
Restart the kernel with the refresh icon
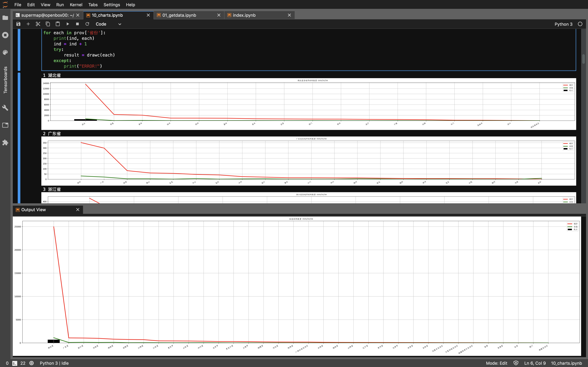click(x=87, y=24)
